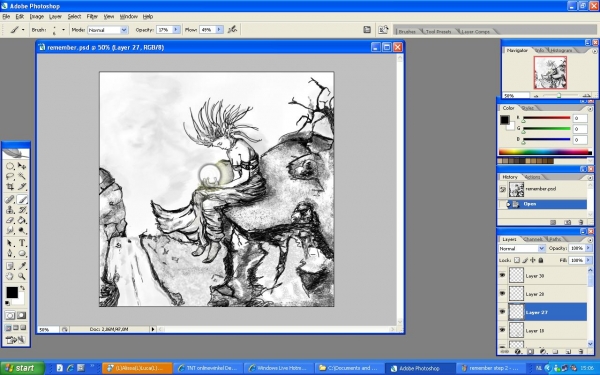Select the Dodge tool
This screenshot has width=600, height=375.
[x=22, y=230]
